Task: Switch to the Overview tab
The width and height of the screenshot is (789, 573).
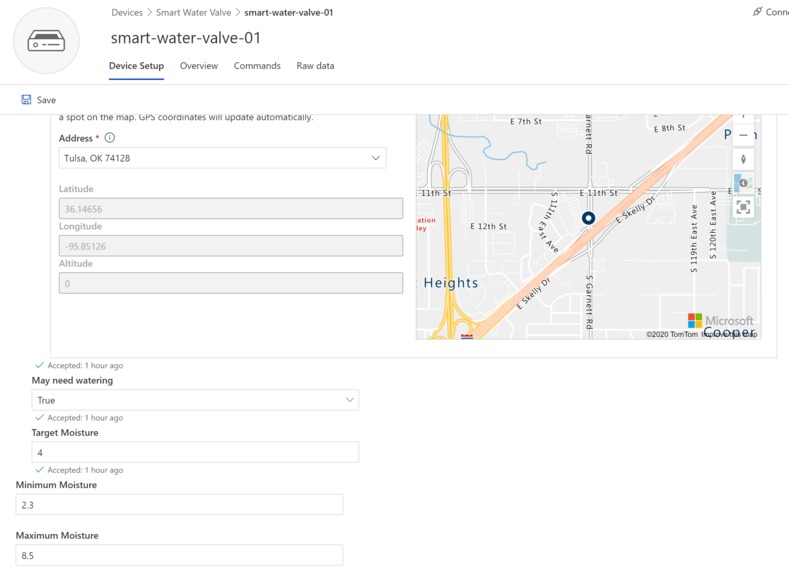Action: 199,66
